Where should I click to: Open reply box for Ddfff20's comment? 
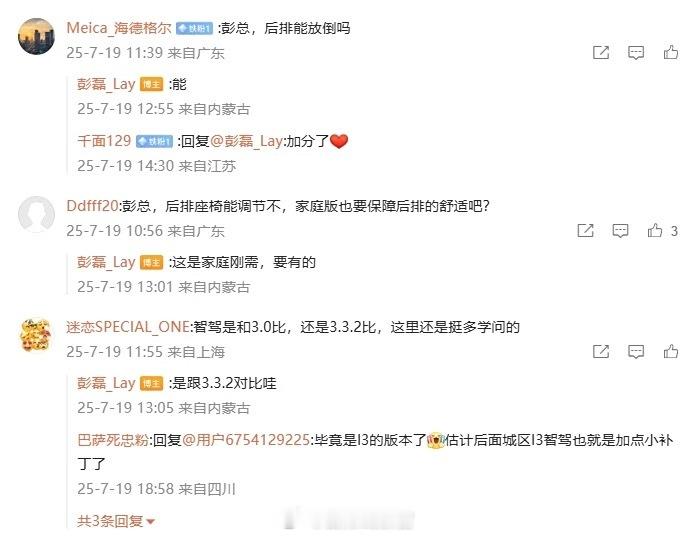click(x=620, y=231)
